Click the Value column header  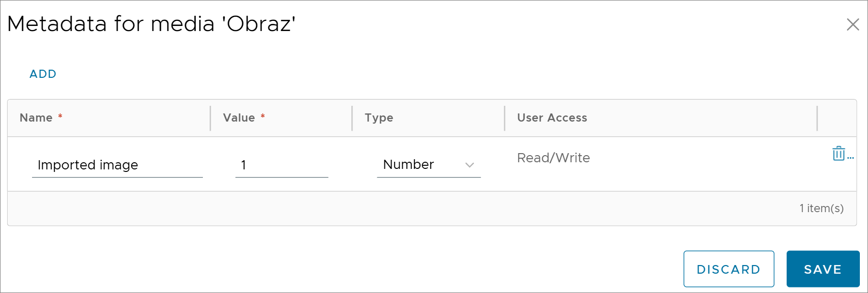click(x=239, y=118)
